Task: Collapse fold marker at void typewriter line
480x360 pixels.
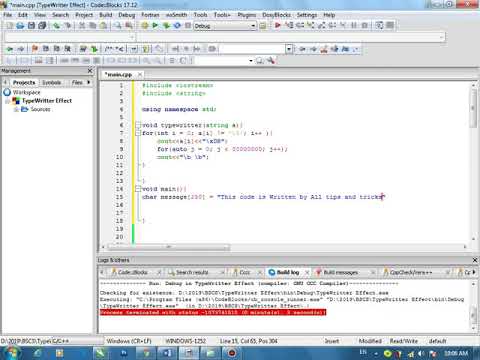Action: pos(138,125)
